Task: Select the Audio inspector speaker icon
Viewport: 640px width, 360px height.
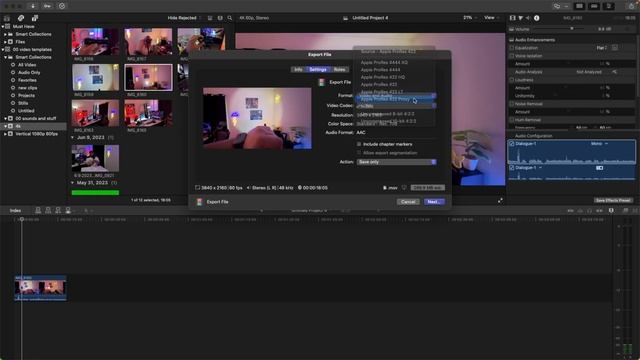Action: pos(528,18)
